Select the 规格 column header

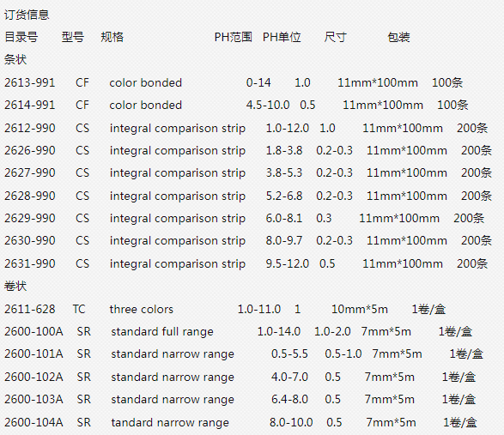(112, 37)
